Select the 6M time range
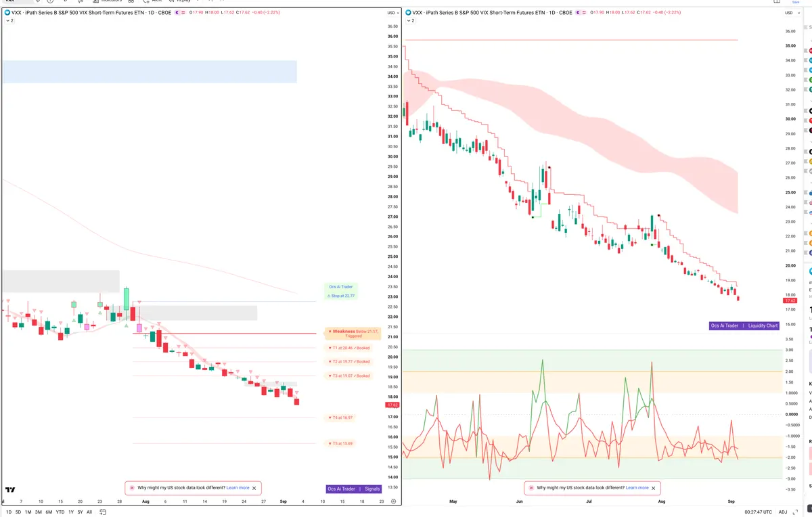 [49, 512]
